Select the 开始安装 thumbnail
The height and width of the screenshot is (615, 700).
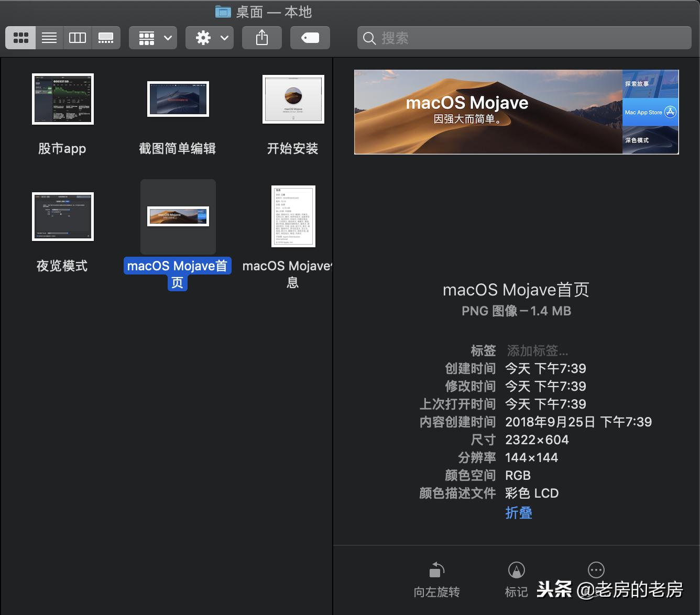click(x=292, y=100)
